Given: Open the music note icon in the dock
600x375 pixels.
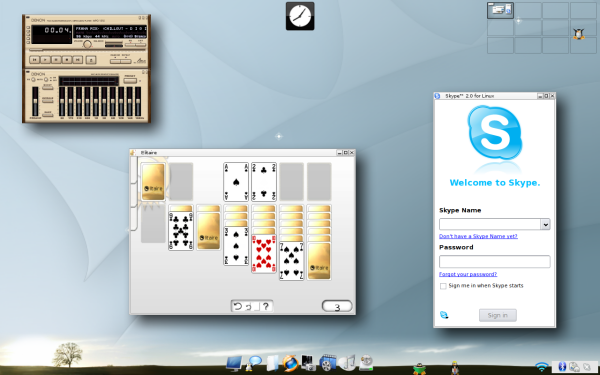Looking at the screenshot, I should tap(347, 363).
